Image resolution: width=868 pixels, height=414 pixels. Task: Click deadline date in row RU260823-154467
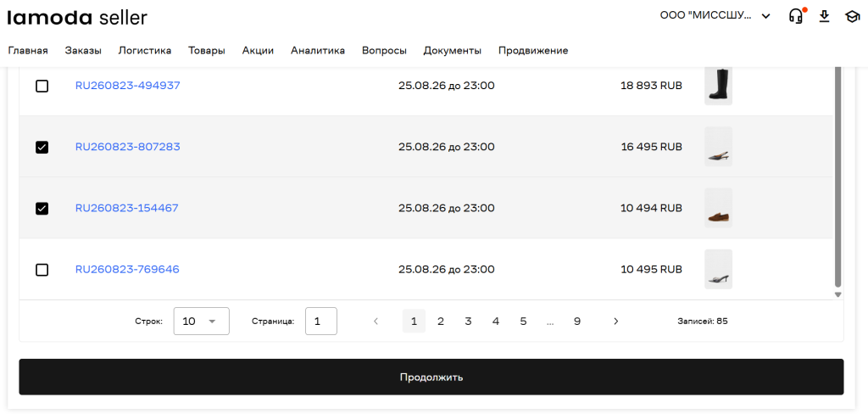(446, 209)
